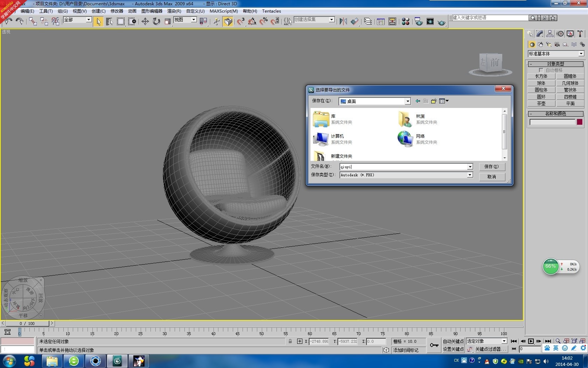588x368 pixels.
Task: Toggle the 3D Snaps magnet
Action: [240, 22]
